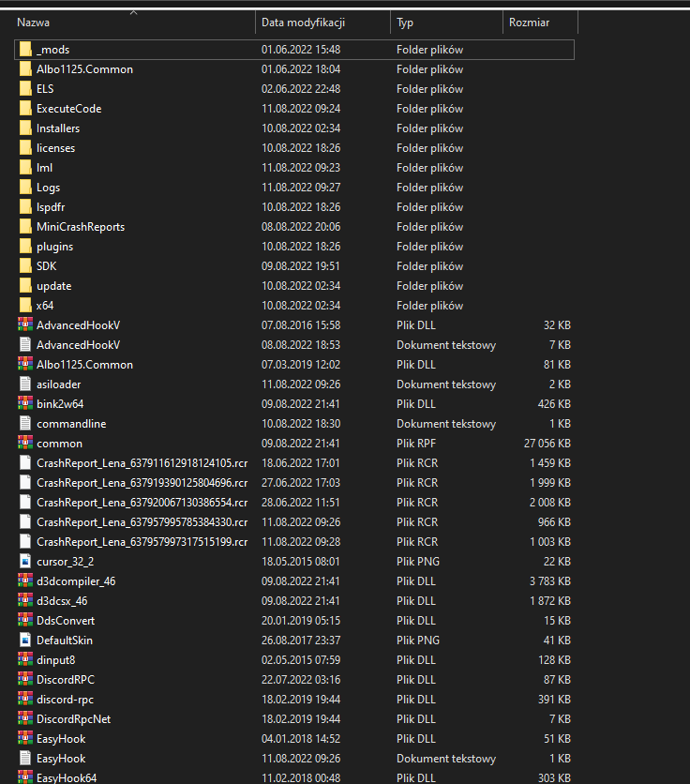Select CrashReport_Lena_637957997317515199.rcr file name
This screenshot has width=690, height=784.
click(x=142, y=542)
